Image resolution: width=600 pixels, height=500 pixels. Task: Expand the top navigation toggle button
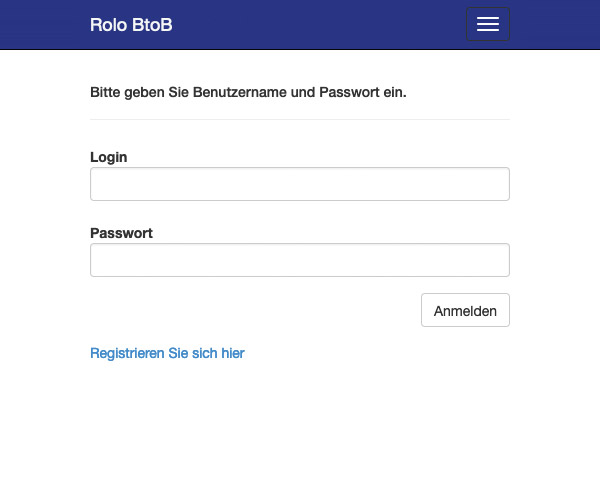488,24
